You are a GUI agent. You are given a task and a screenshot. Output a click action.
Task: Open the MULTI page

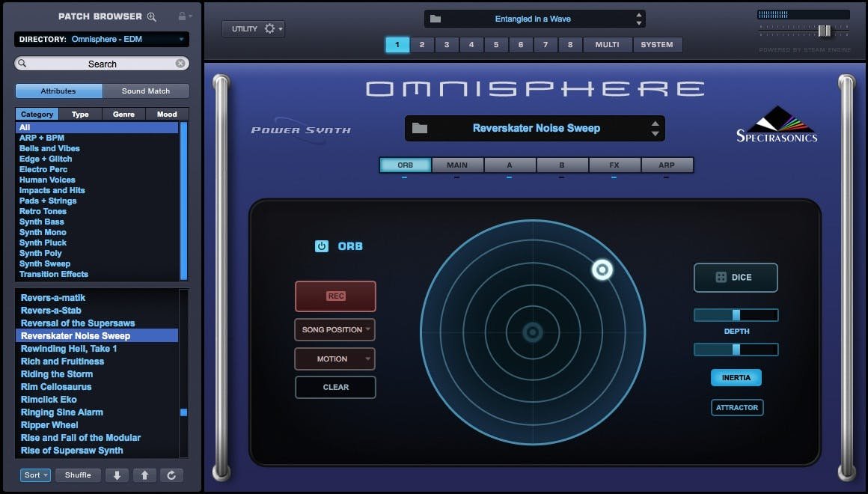[x=608, y=44]
